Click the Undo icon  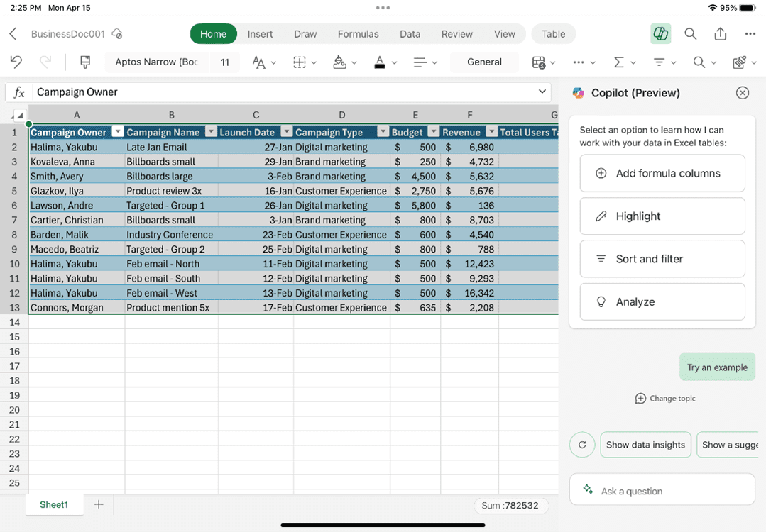[15, 62]
